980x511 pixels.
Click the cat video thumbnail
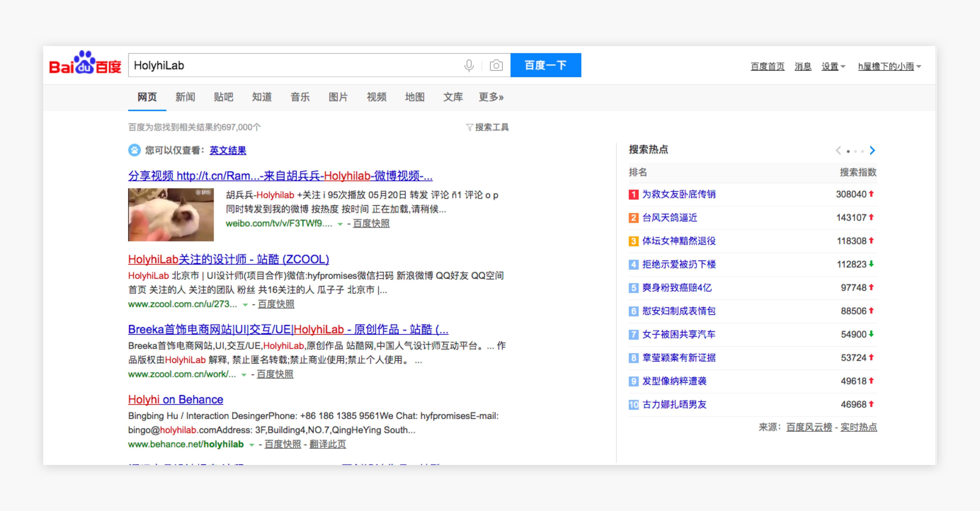(x=171, y=214)
